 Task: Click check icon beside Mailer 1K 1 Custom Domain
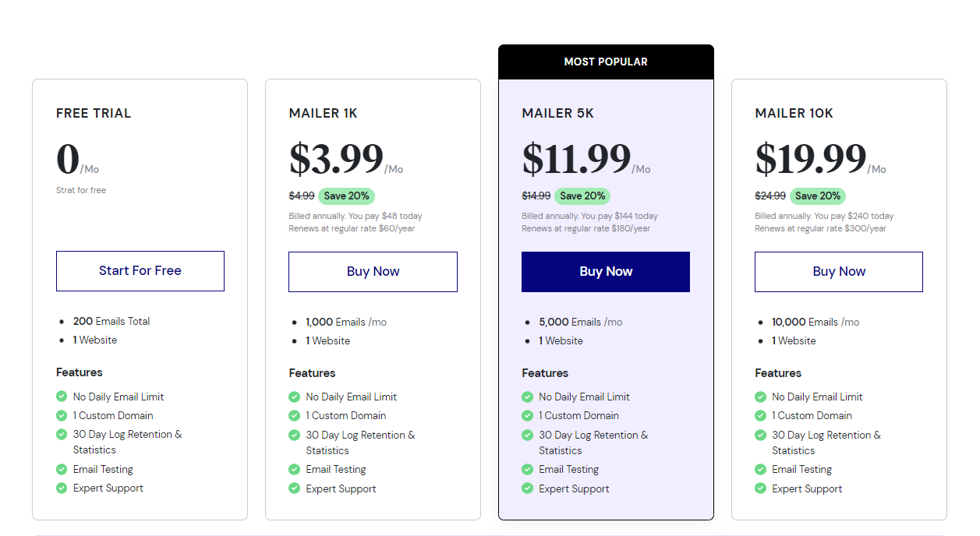[294, 415]
